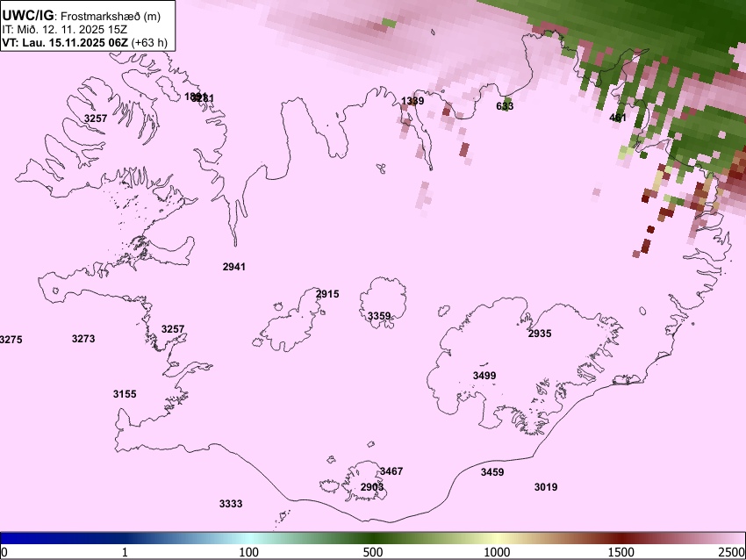This screenshot has width=746, height=560.
Task: Select the 3467 value
Action: pos(391,471)
